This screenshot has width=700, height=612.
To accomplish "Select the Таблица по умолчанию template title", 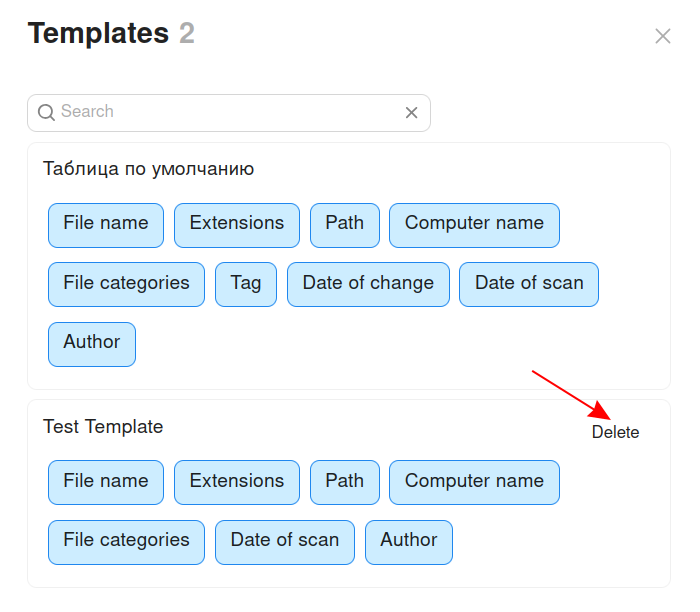I will [148, 169].
